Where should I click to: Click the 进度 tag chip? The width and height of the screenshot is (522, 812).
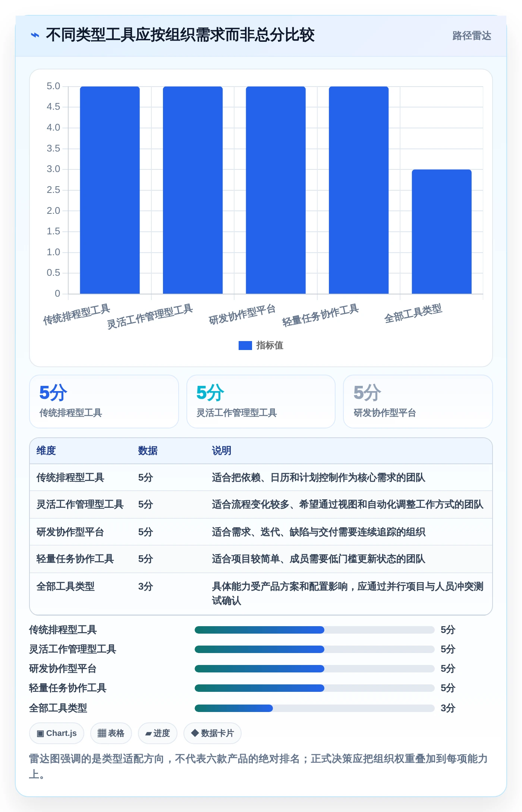pyautogui.click(x=157, y=733)
